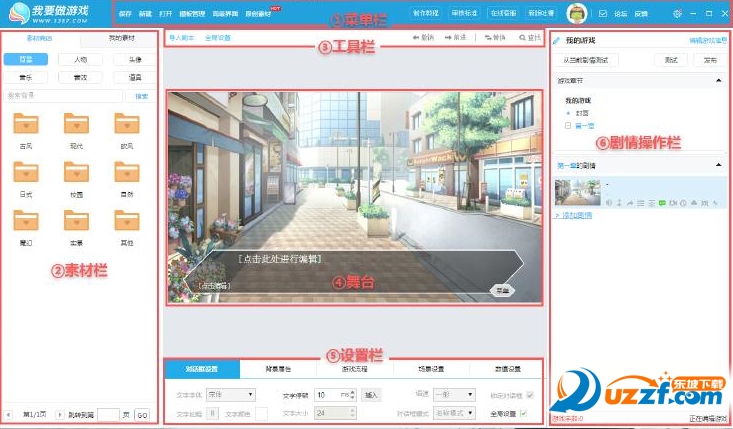Open the 自然 background folder
This screenshot has height=429, width=733.
coord(127,172)
